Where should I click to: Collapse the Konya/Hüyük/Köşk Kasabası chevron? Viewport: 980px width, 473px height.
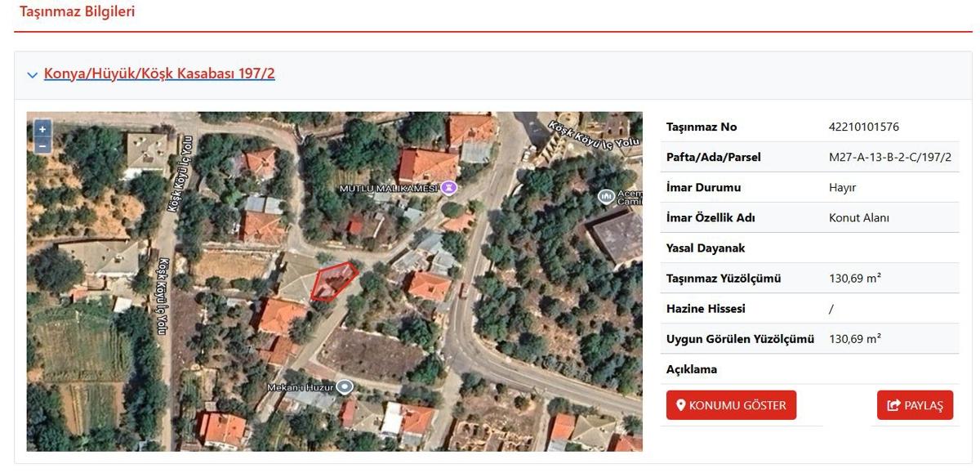33,75
